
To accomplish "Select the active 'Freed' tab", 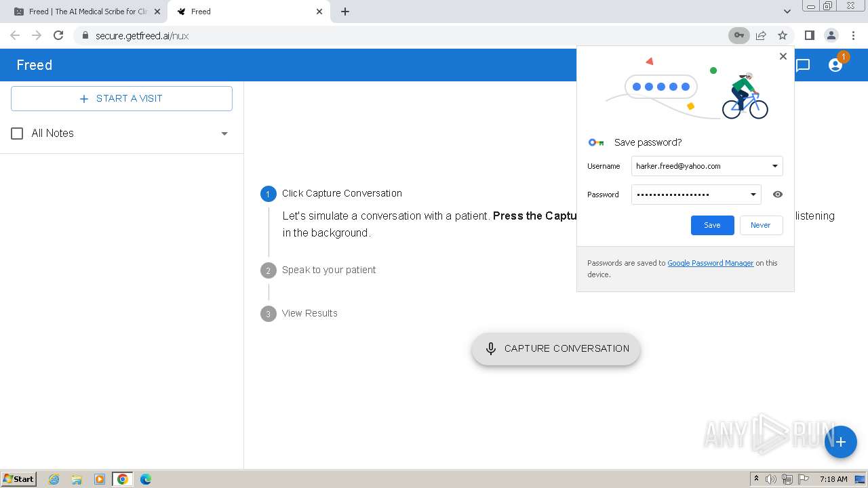I will click(x=249, y=12).
